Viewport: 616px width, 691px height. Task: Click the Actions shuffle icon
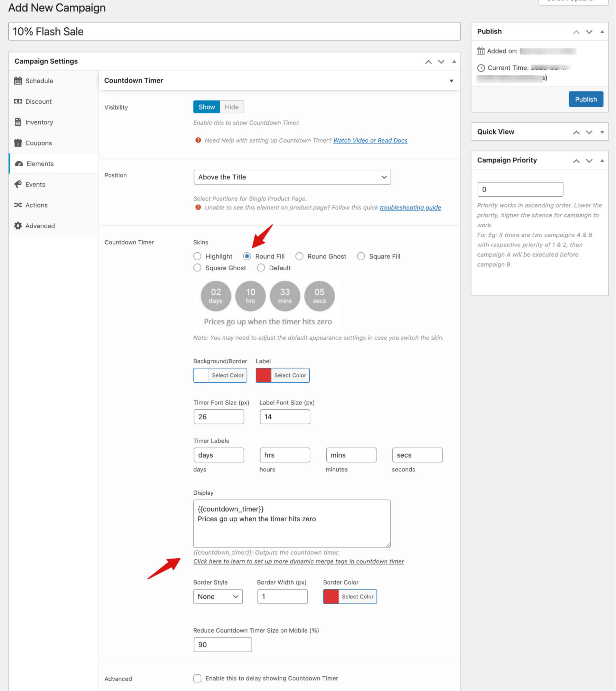pos(18,205)
